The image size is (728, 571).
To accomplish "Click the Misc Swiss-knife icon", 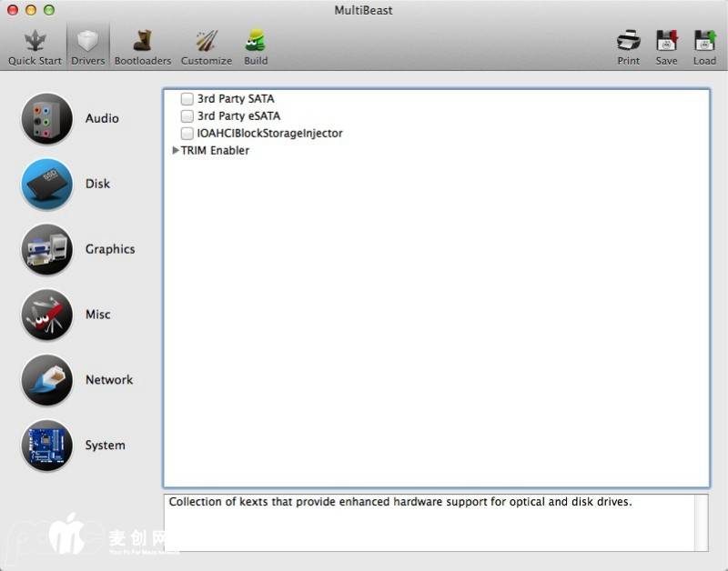I will pyautogui.click(x=46, y=316).
